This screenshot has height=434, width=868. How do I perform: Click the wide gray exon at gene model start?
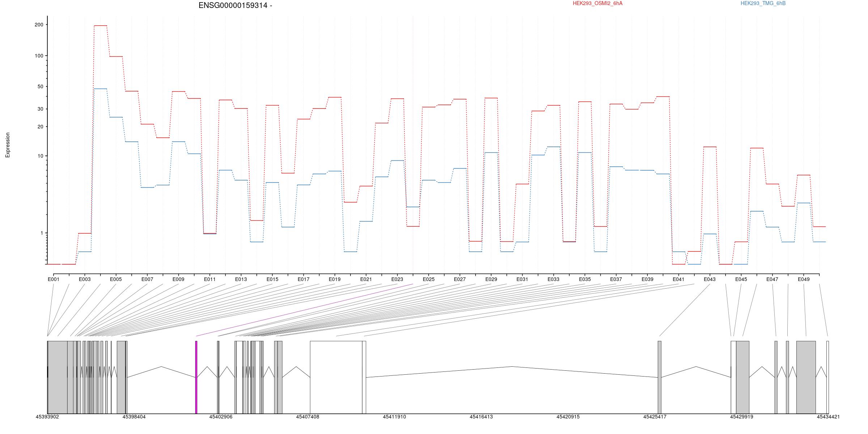pyautogui.click(x=58, y=377)
